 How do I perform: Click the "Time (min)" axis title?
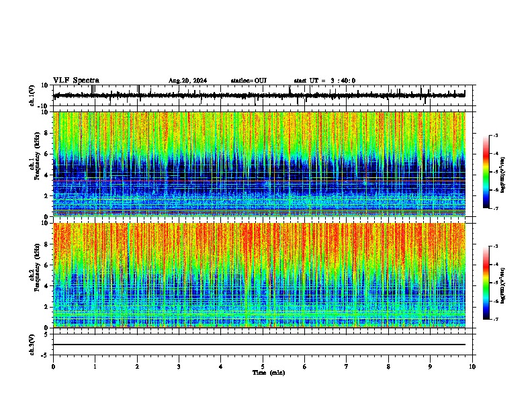[x=269, y=373]
